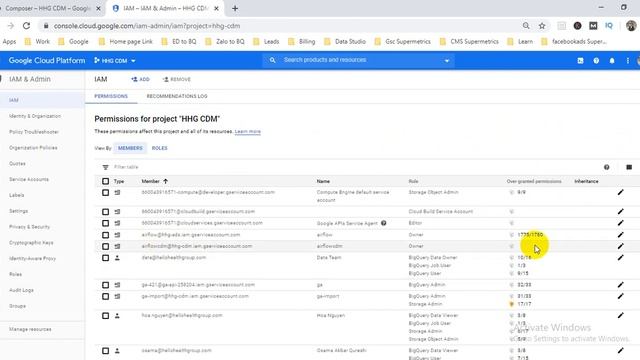Click the Remove member button

tap(176, 79)
